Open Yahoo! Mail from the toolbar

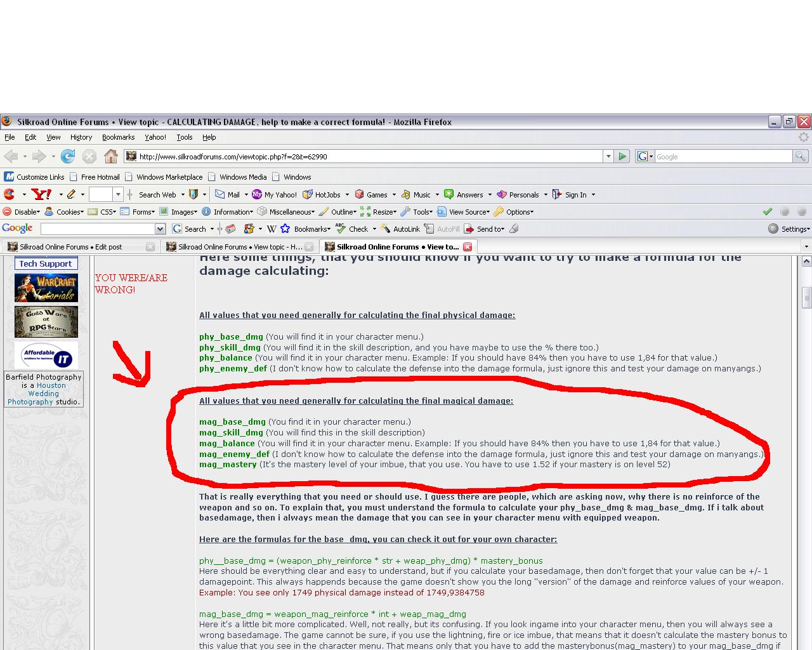pyautogui.click(x=227, y=195)
